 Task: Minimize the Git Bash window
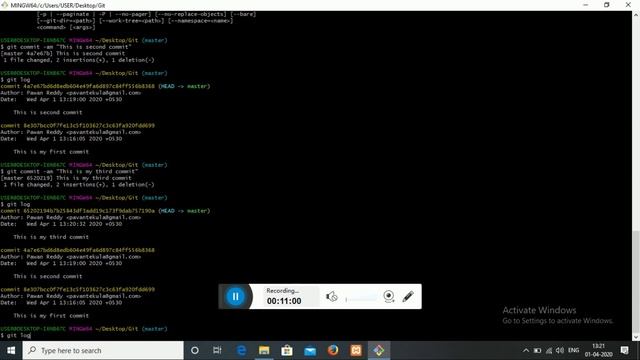(586, 5)
